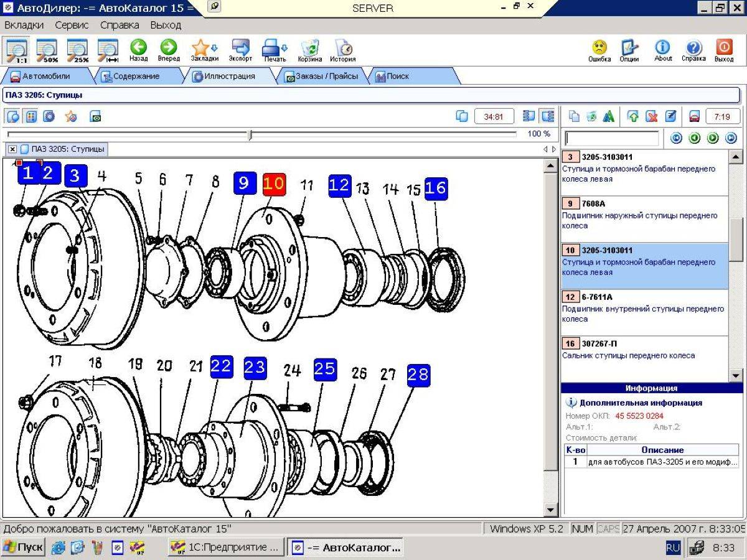Open dropdown arrow next to Закладки star
The width and height of the screenshot is (747, 560).
point(215,47)
